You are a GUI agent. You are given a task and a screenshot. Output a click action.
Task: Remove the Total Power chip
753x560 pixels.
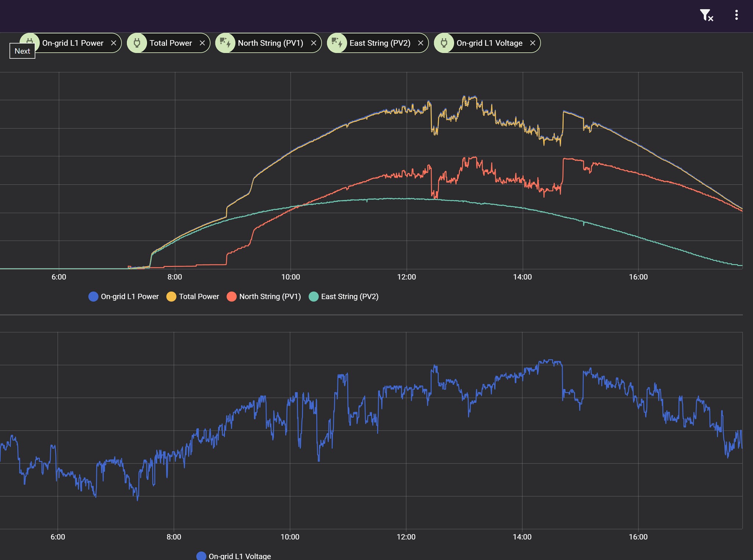pos(202,43)
